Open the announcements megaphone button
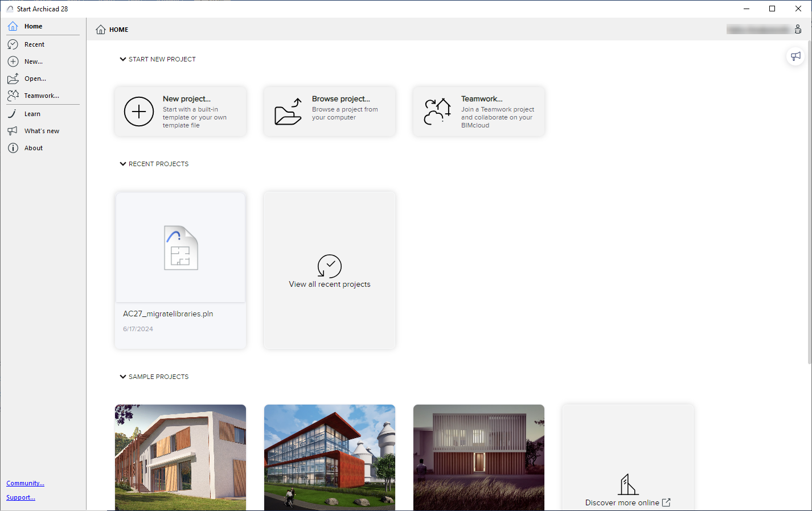 point(795,56)
